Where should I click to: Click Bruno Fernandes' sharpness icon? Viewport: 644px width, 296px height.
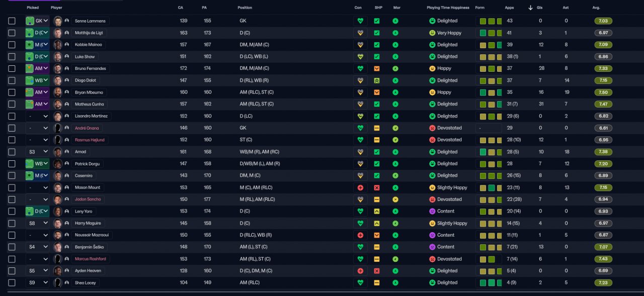377,68
